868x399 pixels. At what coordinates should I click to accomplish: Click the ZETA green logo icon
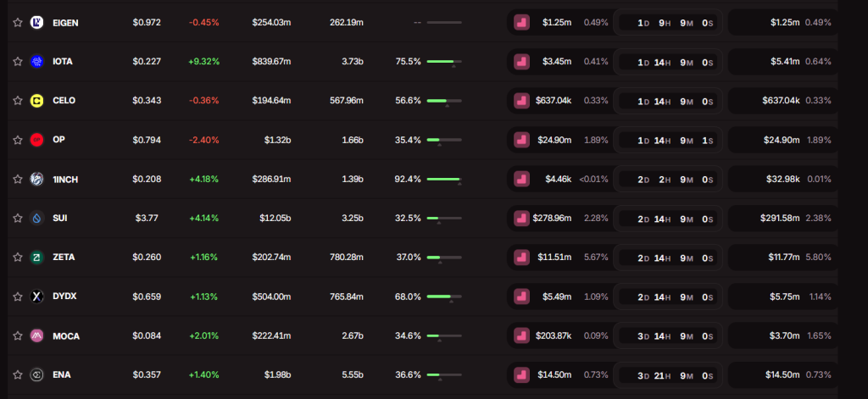point(36,258)
